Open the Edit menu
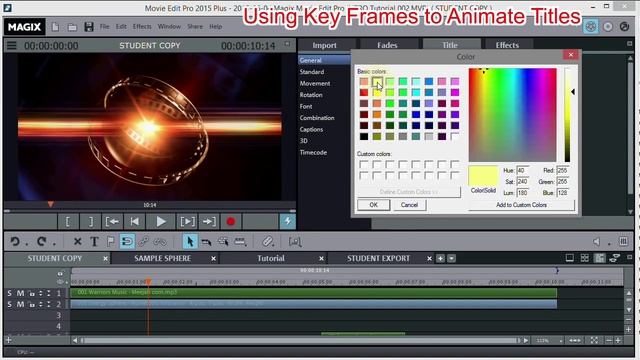 tap(121, 27)
